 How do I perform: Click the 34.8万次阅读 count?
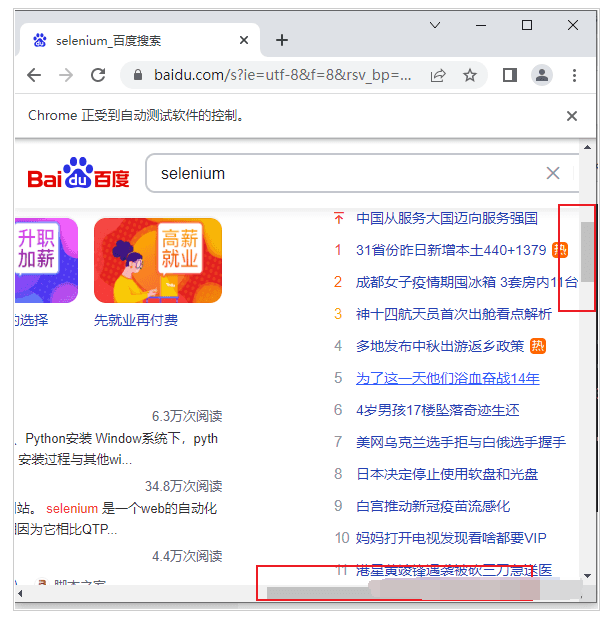tap(184, 486)
